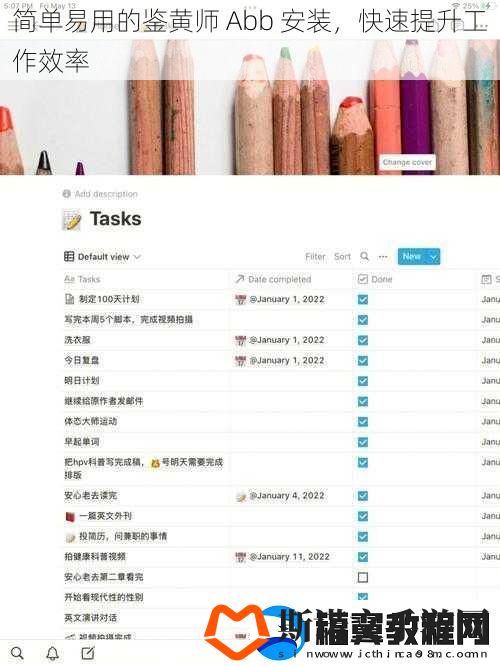Screen dimensions: 500x666
Task: Uncheck Done for 把hpv科普写完成稿 row
Action: (x=363, y=463)
